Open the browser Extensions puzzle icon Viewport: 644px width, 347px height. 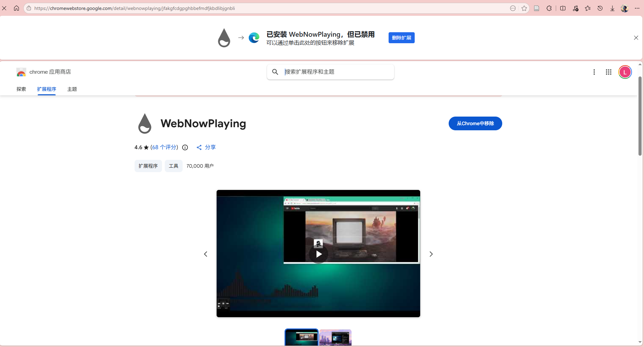pyautogui.click(x=549, y=8)
